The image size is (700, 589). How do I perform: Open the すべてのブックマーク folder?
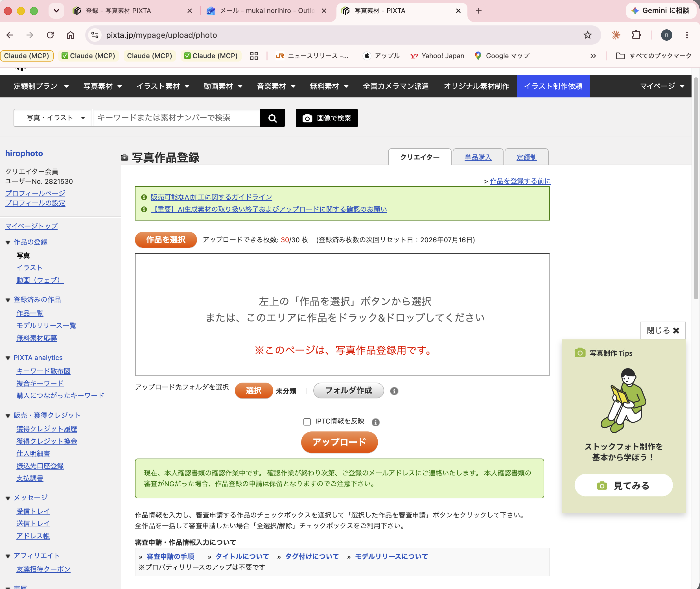[654, 56]
